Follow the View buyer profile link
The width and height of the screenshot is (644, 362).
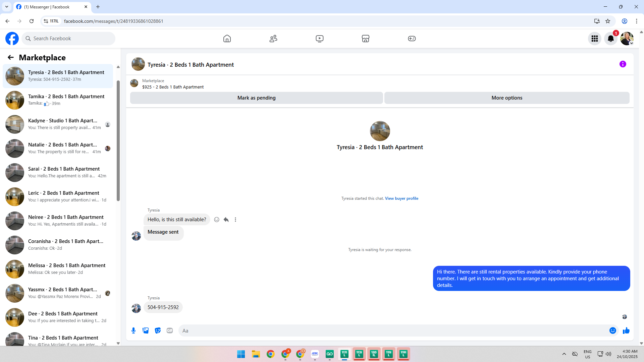[401, 198]
